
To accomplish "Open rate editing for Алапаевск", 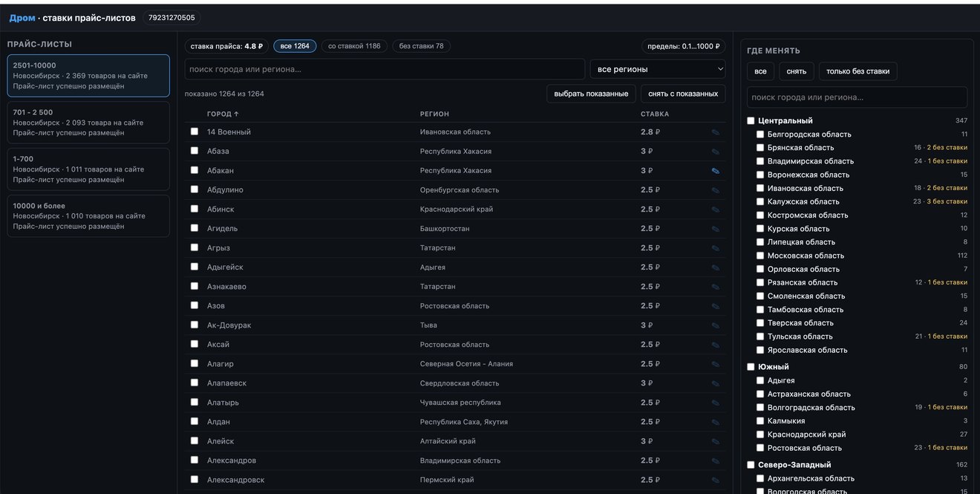I will [716, 383].
